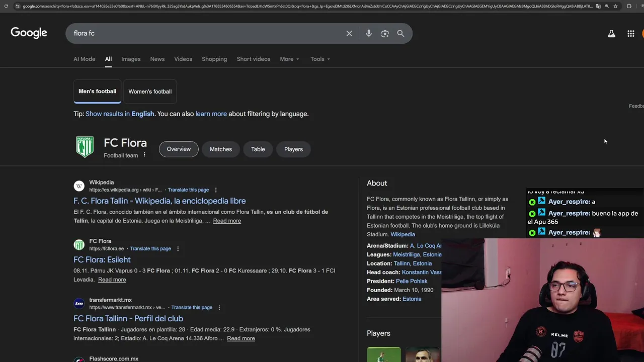The height and width of the screenshot is (362, 644).
Task: Open the Wikipedia result's three-dot options
Action: click(216, 190)
